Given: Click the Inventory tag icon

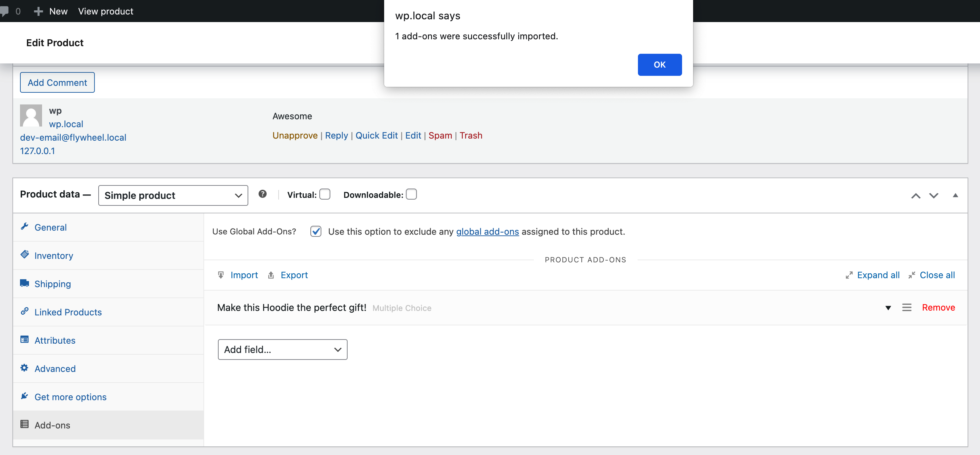Looking at the screenshot, I should [x=25, y=254].
